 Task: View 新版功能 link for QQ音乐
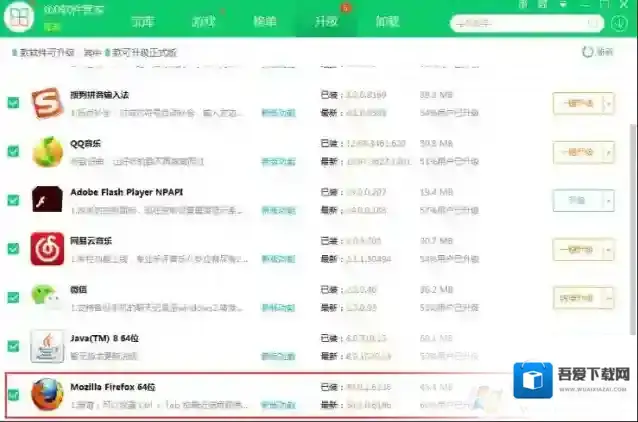pos(278,162)
